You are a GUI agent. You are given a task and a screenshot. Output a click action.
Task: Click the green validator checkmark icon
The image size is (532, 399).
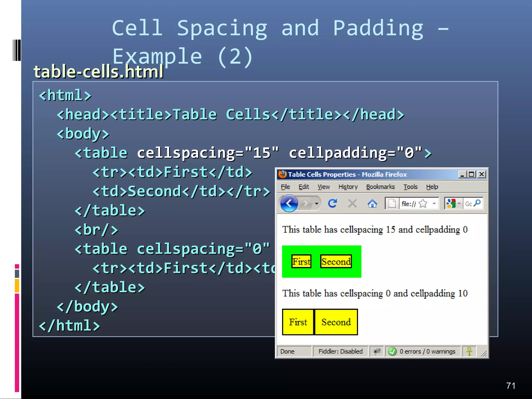tap(392, 351)
